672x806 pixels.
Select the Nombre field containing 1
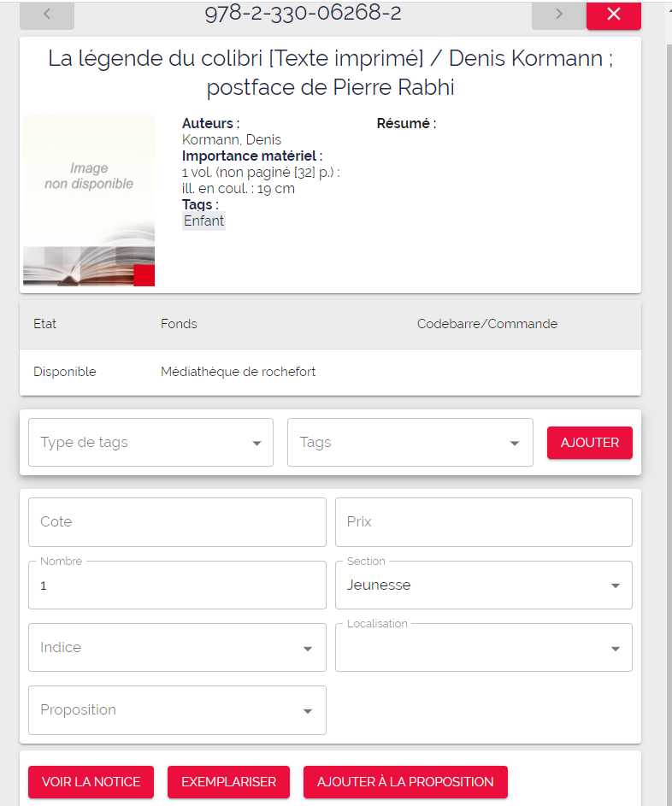click(x=177, y=585)
